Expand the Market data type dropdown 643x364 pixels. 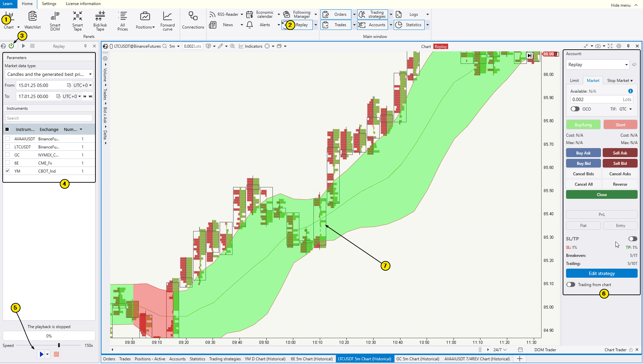click(x=49, y=74)
